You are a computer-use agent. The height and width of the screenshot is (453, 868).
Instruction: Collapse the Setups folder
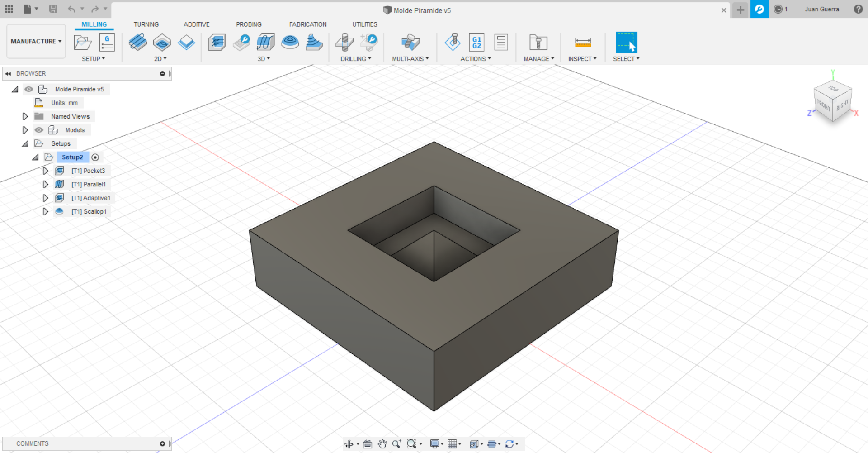tap(25, 144)
